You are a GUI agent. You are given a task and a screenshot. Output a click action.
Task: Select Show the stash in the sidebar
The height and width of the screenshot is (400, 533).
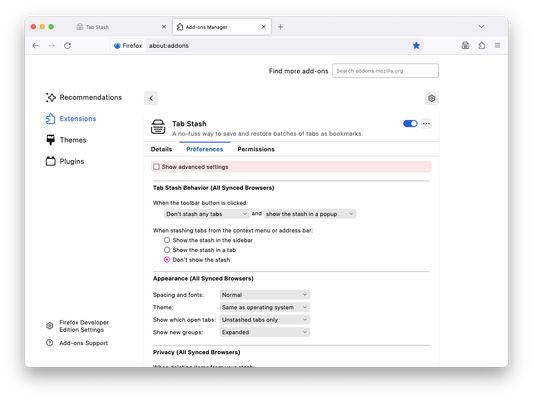167,240
